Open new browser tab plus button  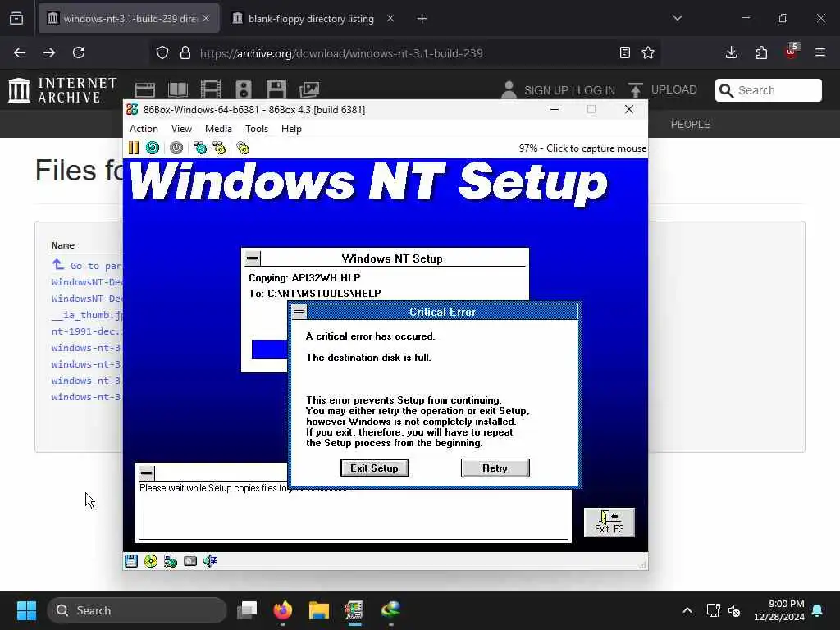coord(422,19)
